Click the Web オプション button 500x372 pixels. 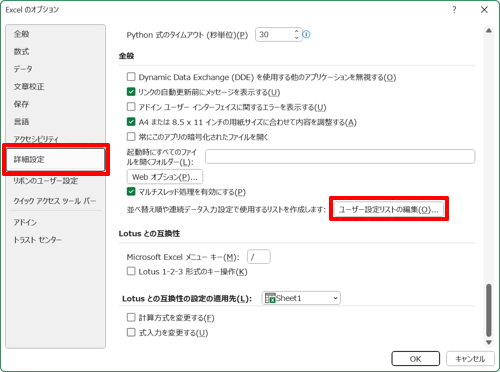(165, 177)
